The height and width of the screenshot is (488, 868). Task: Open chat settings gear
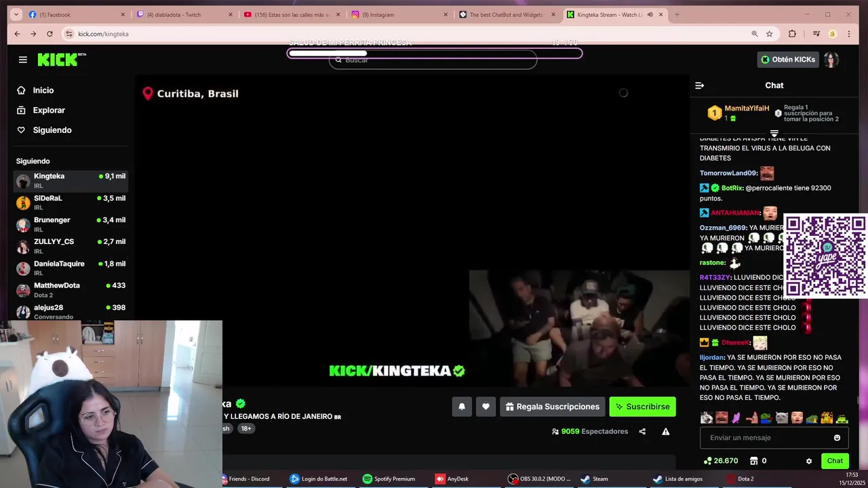pyautogui.click(x=808, y=461)
